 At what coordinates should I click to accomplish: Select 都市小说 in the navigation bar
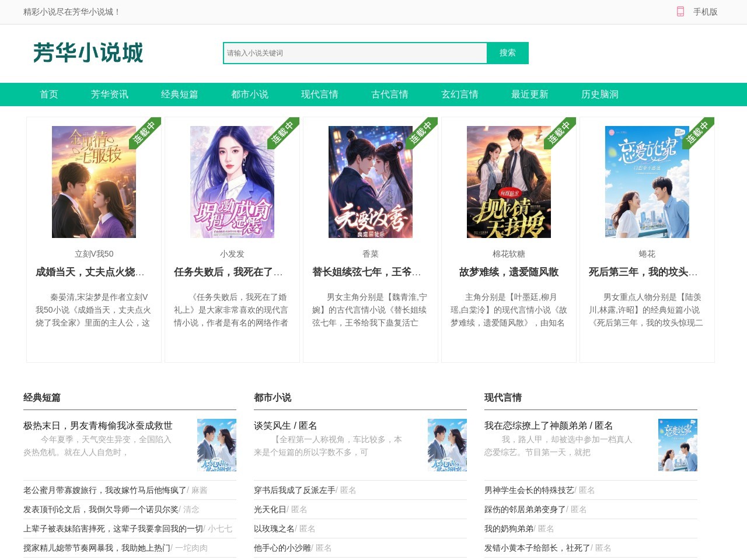tap(249, 94)
